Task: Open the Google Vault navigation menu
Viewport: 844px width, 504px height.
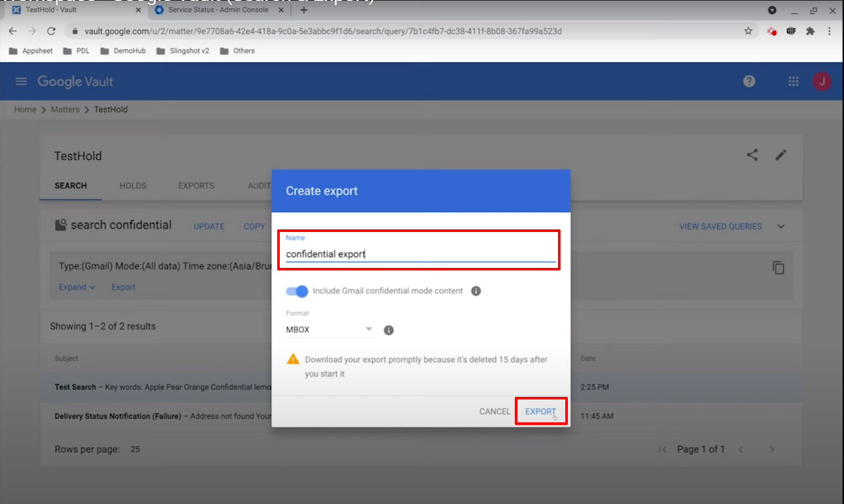Action: (x=20, y=81)
